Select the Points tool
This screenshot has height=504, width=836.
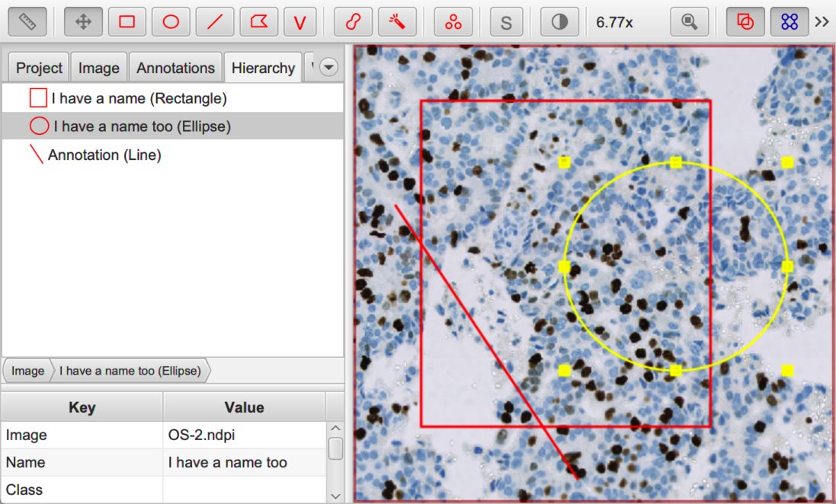pos(453,22)
